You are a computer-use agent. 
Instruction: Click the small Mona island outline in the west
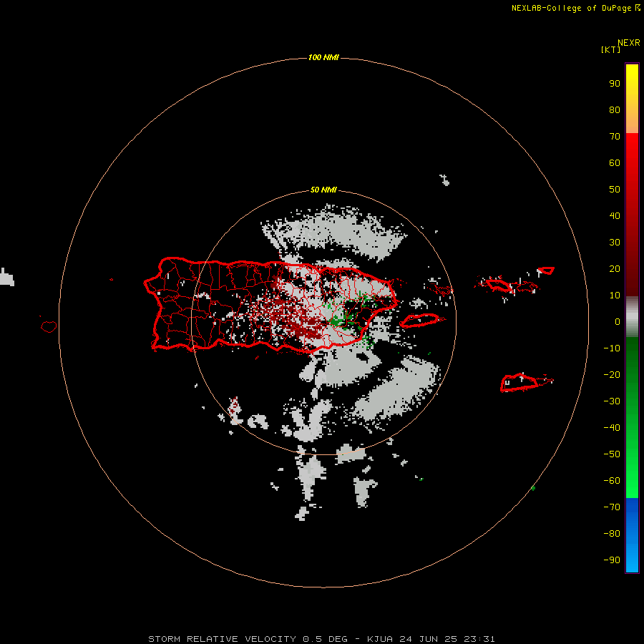point(49,327)
